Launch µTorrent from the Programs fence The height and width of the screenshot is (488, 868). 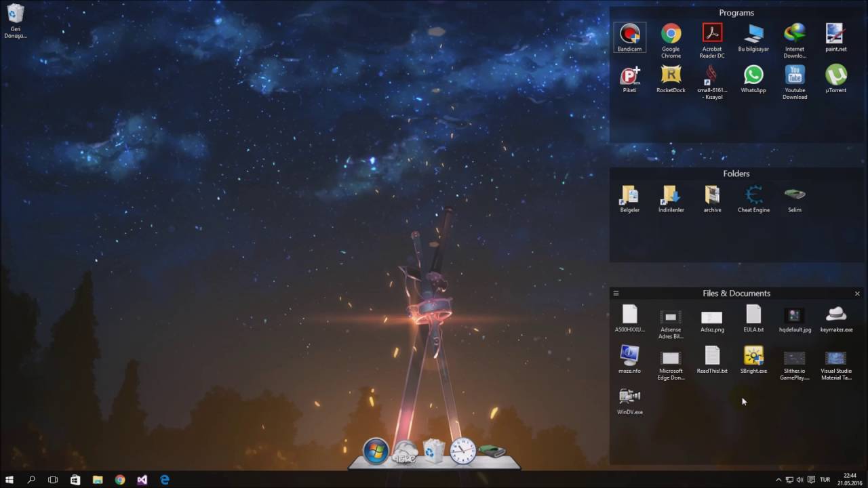(x=836, y=79)
